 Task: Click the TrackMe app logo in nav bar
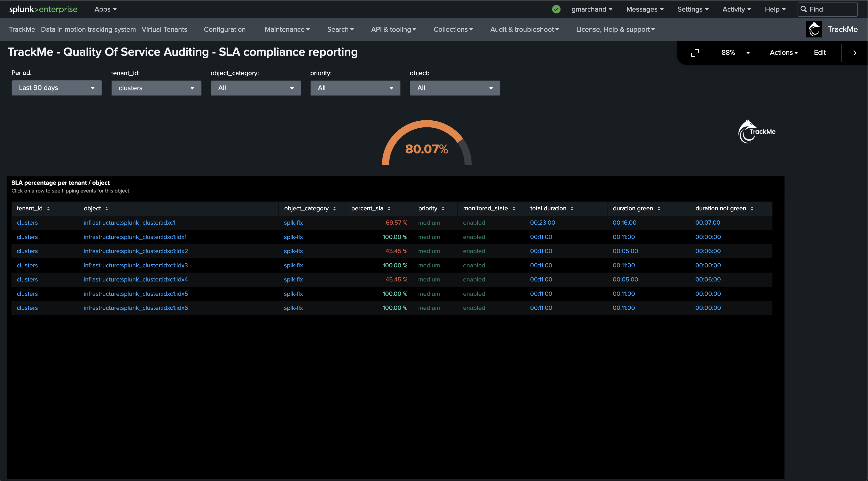tap(814, 29)
